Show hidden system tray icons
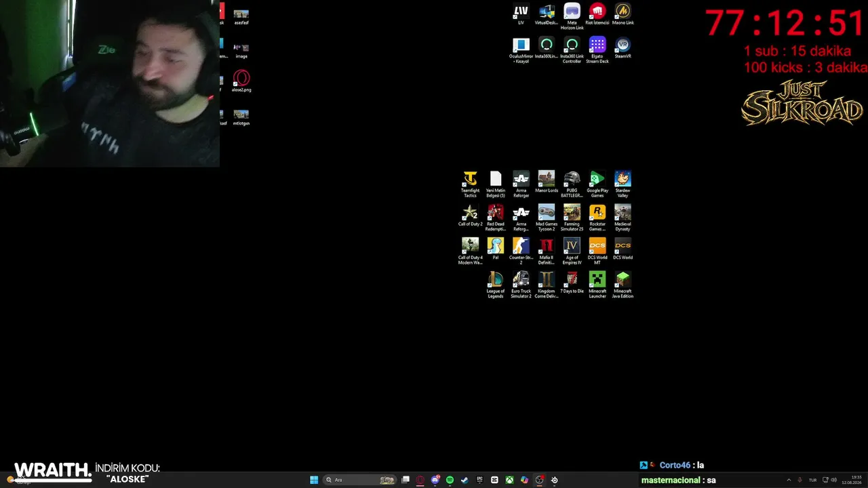 click(789, 480)
